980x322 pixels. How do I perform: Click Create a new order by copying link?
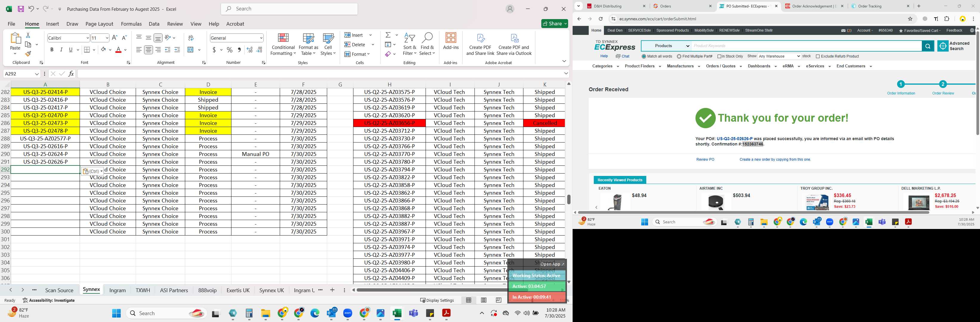775,160
